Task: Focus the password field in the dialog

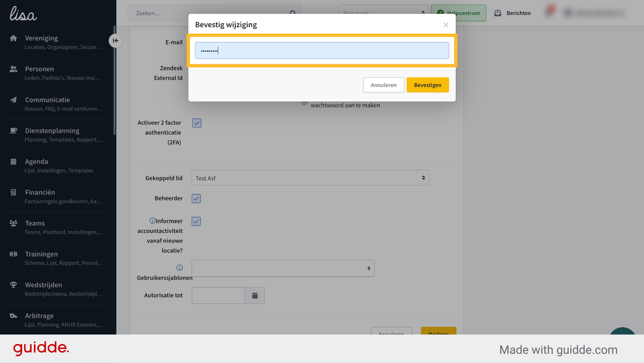Action: pos(322,51)
